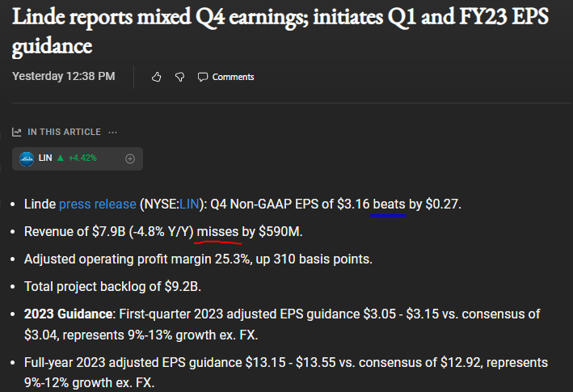The width and height of the screenshot is (573, 392).
Task: Click the Yesterday 12:38 PM timestamp
Action: pos(64,76)
